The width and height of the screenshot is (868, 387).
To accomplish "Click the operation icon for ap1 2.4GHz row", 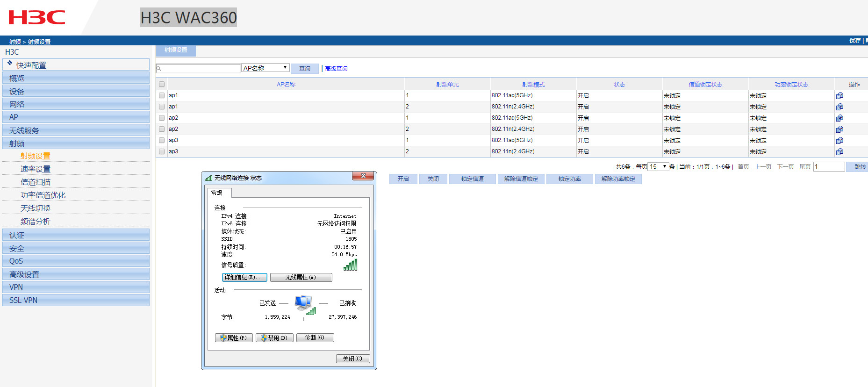I will (x=839, y=107).
